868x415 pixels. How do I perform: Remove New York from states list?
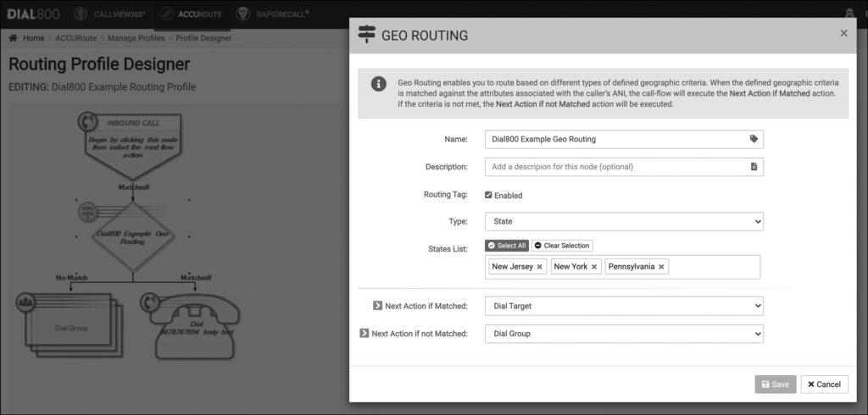(x=594, y=267)
